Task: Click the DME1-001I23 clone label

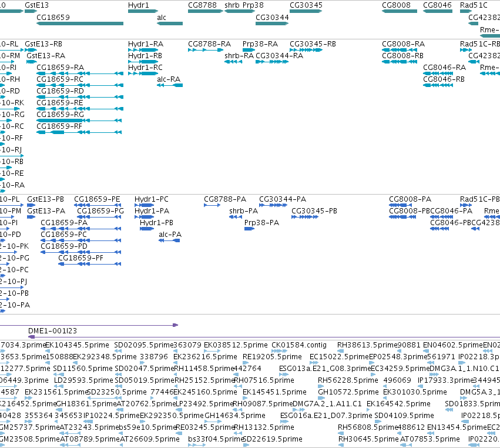Action: pos(53,331)
